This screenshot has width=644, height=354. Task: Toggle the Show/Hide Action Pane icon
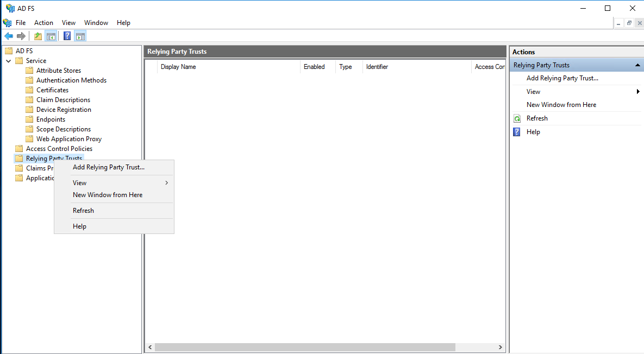(x=80, y=36)
